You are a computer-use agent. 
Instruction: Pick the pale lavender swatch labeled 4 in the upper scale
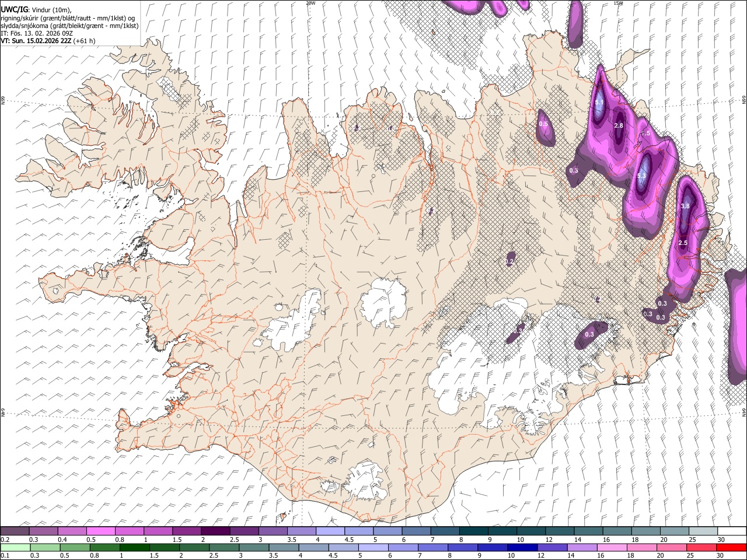point(330,531)
